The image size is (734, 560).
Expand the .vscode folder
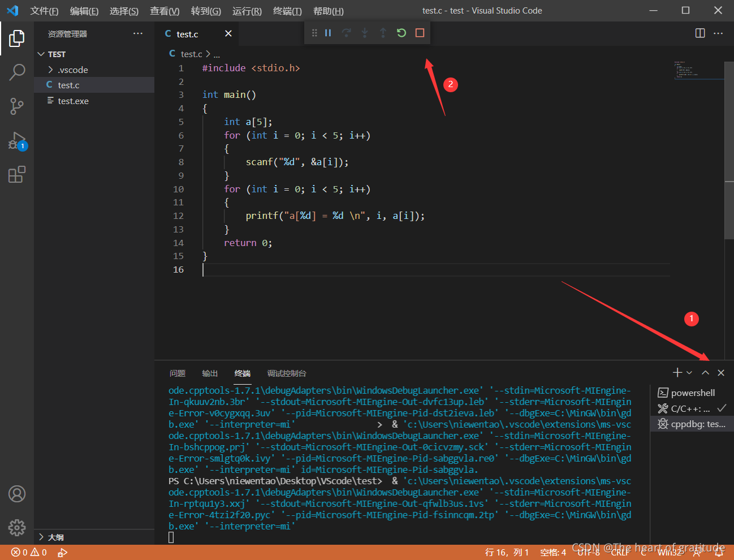pos(94,70)
